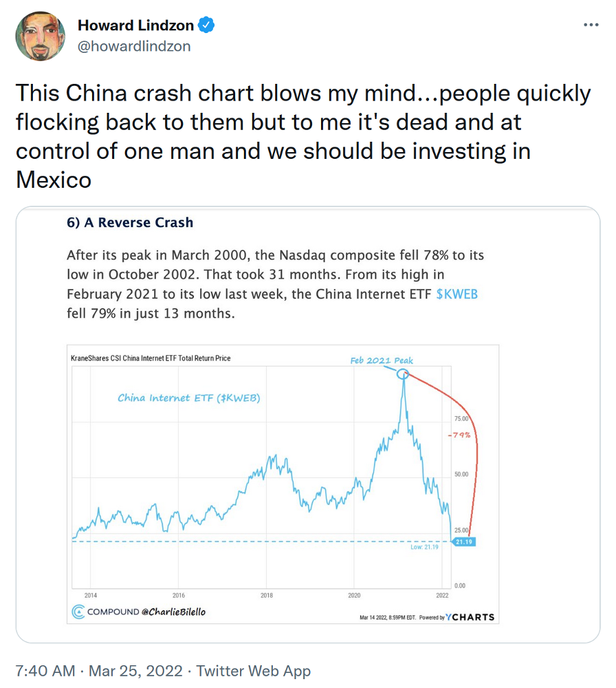Viewport: 616px width, 688px height.
Task: Select the "6) A Reverse Crash" heading
Action: point(130,222)
